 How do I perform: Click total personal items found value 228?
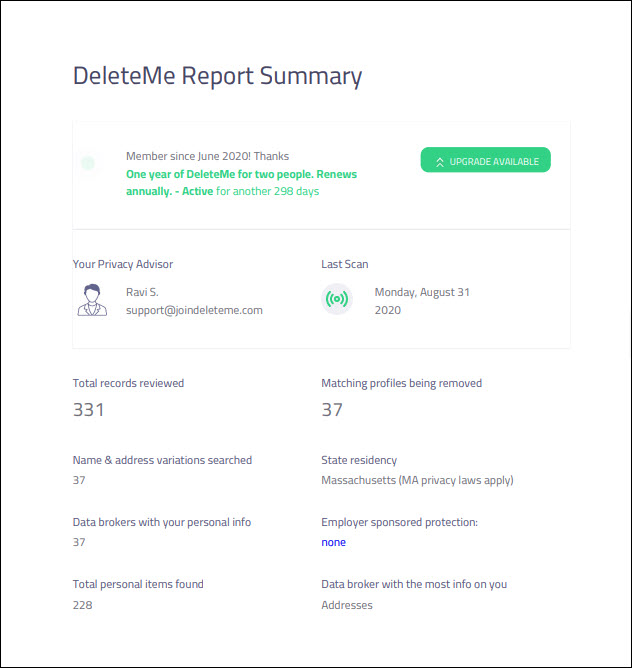82,605
